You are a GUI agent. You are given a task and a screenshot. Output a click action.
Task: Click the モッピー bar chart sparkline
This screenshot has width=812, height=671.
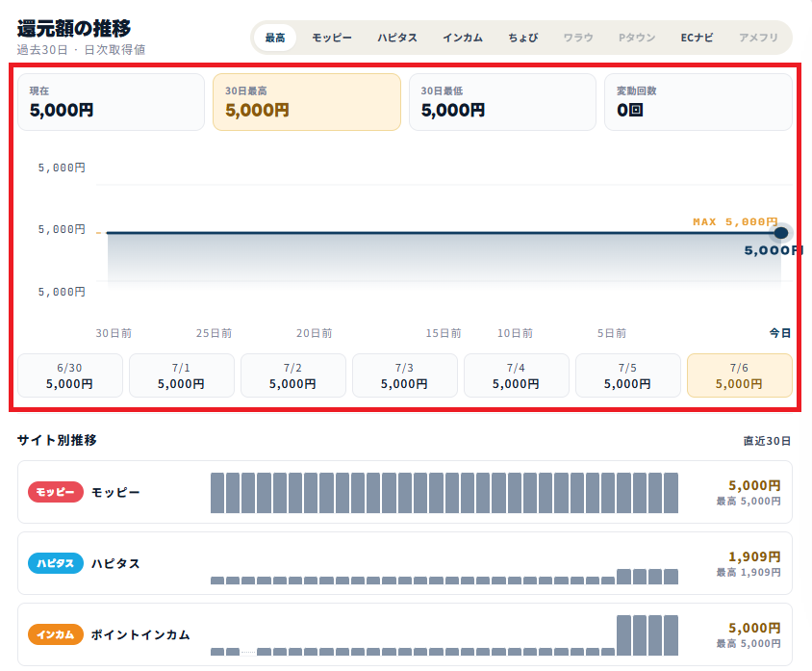click(444, 493)
